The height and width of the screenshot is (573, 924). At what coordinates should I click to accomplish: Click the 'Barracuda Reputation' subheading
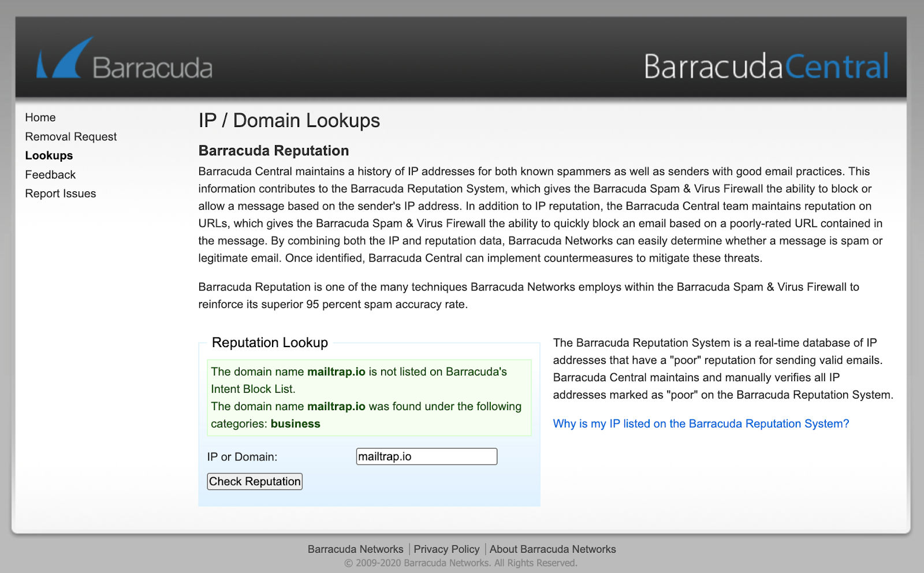coord(274,151)
